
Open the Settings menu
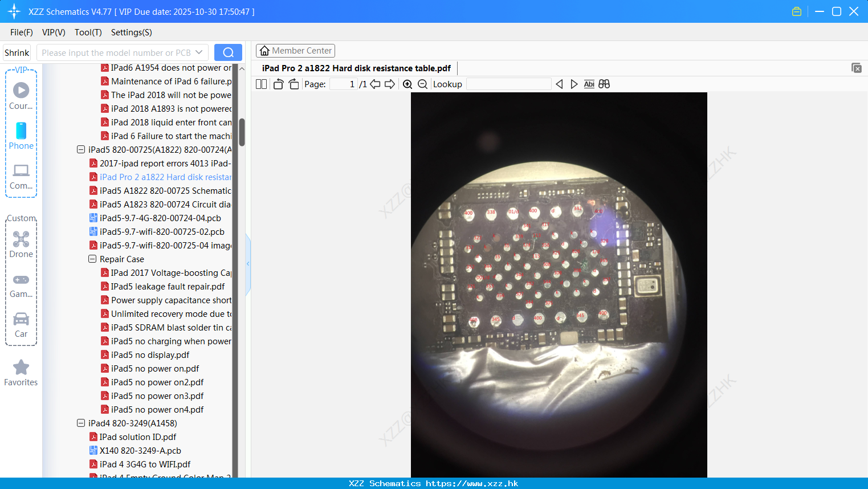[x=132, y=32]
